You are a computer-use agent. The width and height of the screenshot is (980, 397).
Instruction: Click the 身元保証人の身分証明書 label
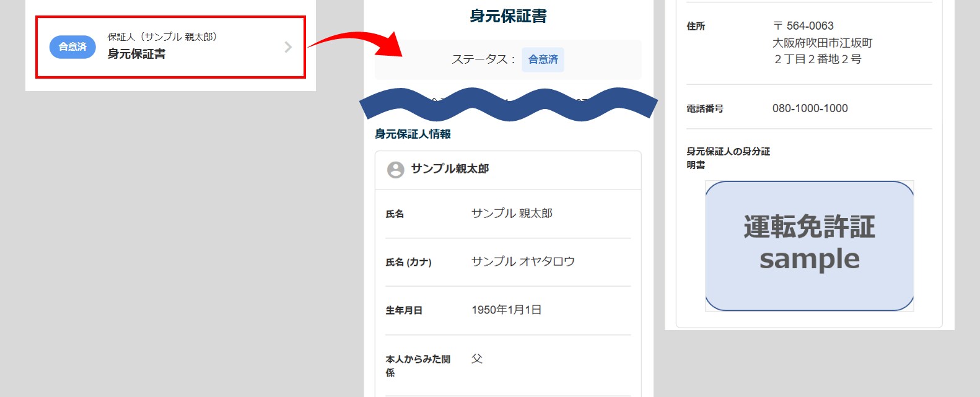(x=728, y=158)
